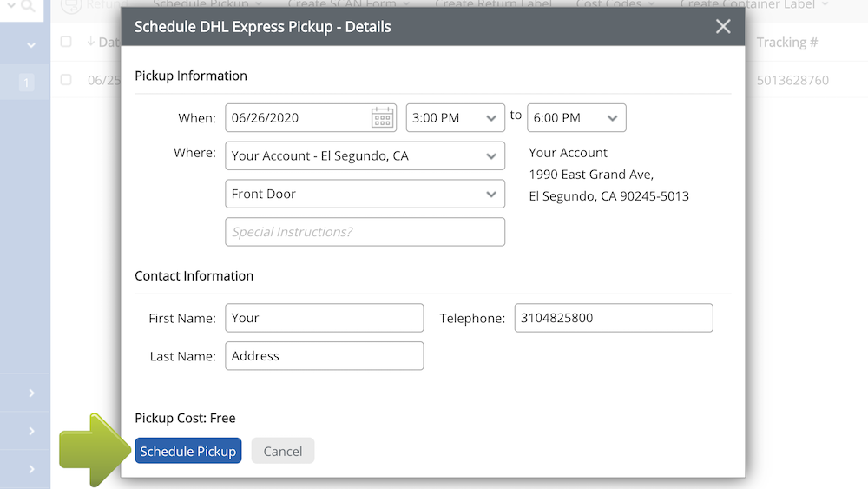Click the Last Name input field

tap(325, 356)
